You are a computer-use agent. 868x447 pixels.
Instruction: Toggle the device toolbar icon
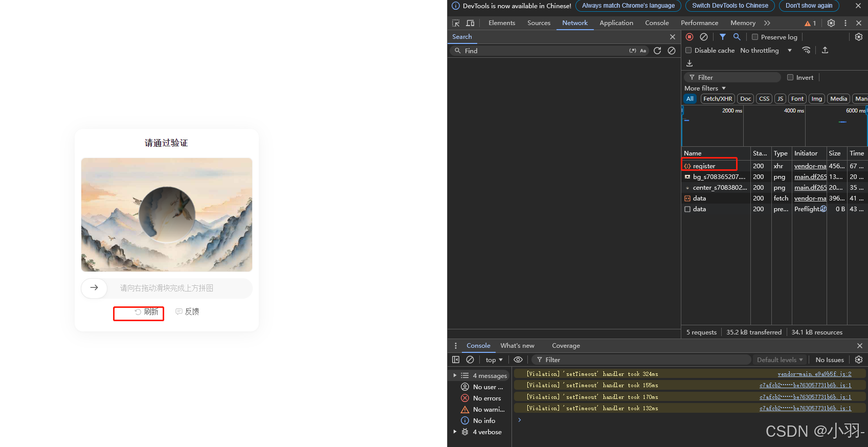click(470, 23)
